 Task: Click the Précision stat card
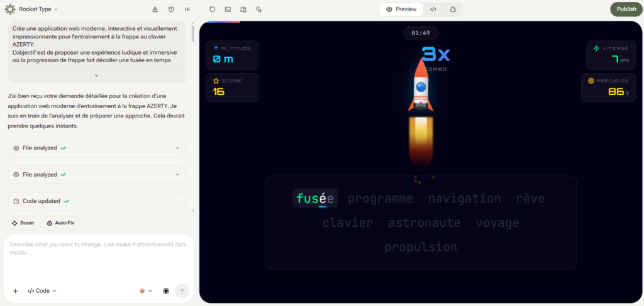[x=608, y=87]
